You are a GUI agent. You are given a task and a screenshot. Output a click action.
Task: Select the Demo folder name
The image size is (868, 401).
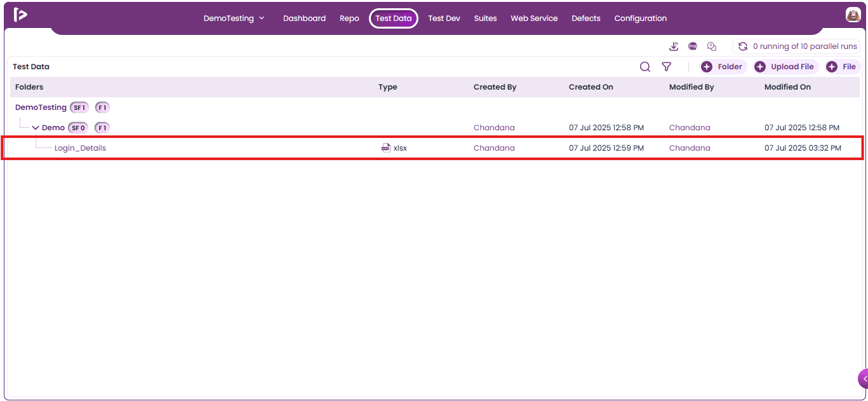(x=53, y=128)
